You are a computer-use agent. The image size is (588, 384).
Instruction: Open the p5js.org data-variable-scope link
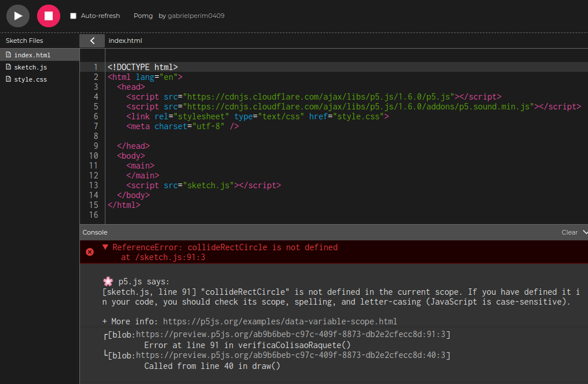click(x=280, y=321)
